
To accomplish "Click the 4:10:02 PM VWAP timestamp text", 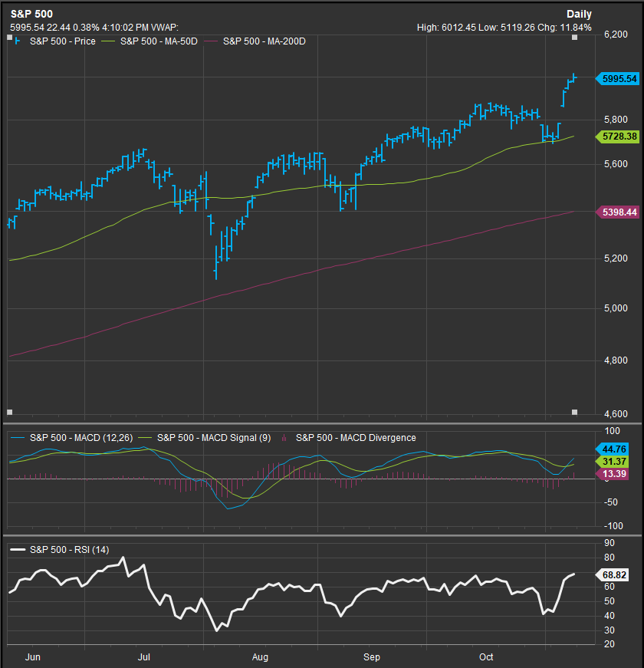I will pyautogui.click(x=140, y=28).
